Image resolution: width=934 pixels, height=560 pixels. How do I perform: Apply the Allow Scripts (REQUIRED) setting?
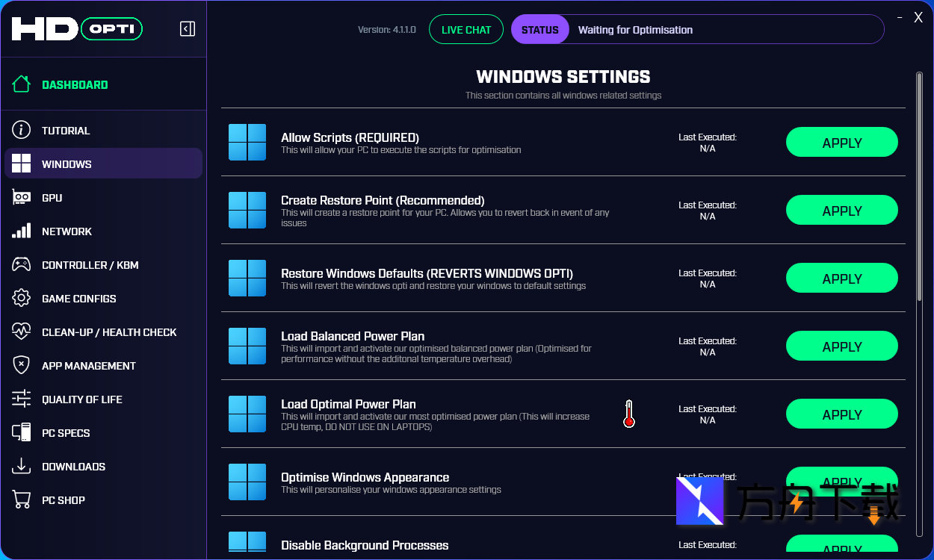click(x=841, y=143)
